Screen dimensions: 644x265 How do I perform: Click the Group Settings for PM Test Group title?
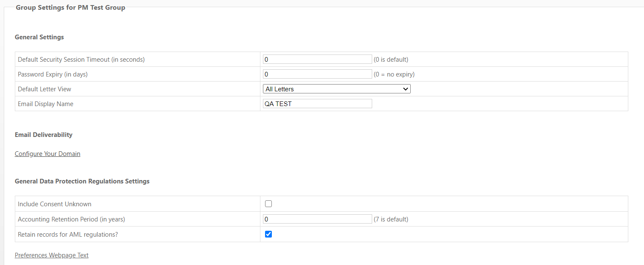[x=71, y=8]
